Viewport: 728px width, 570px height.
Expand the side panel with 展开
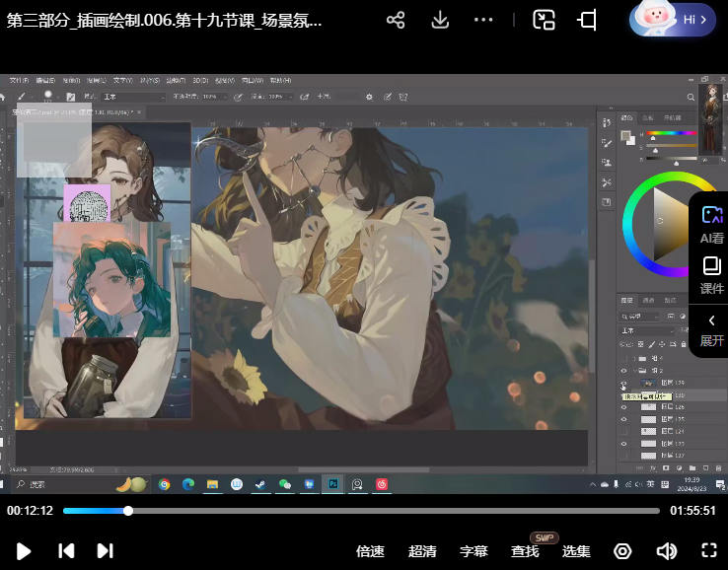point(711,329)
